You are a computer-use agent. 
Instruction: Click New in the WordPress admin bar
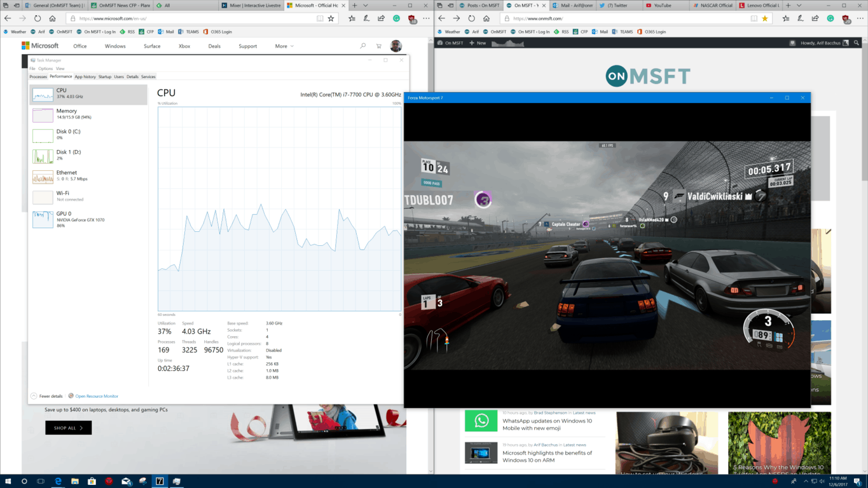point(478,43)
